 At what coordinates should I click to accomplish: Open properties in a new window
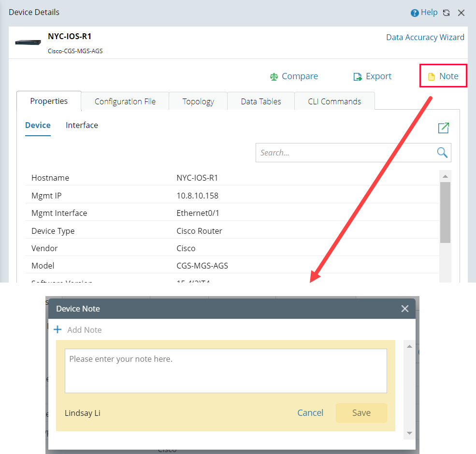pyautogui.click(x=443, y=128)
